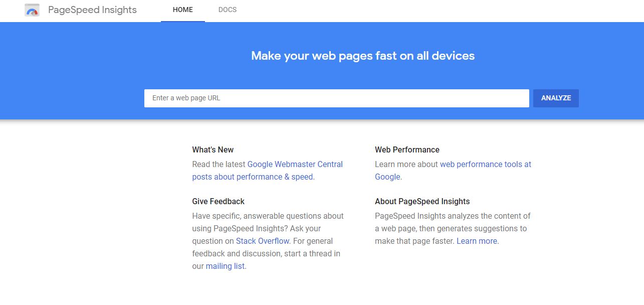Select the What's New heading
This screenshot has height=305, width=644.
tap(213, 149)
